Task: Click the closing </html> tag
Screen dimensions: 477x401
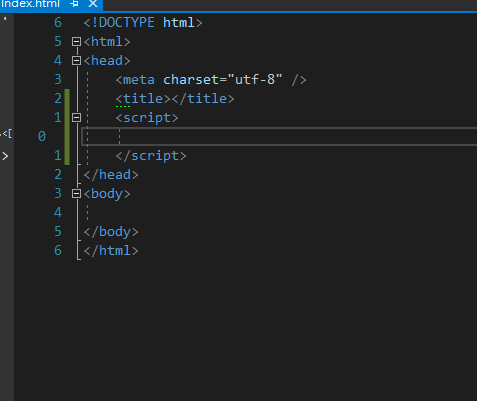Action: click(x=111, y=251)
